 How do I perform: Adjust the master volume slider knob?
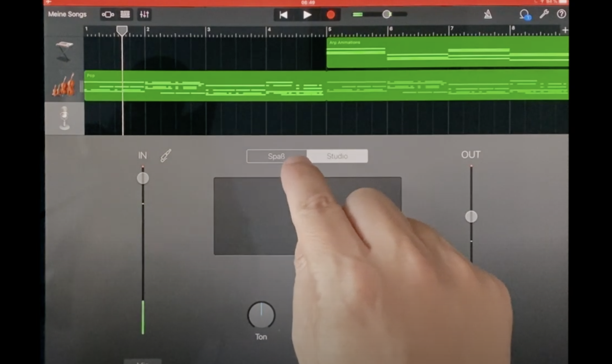[x=387, y=14]
